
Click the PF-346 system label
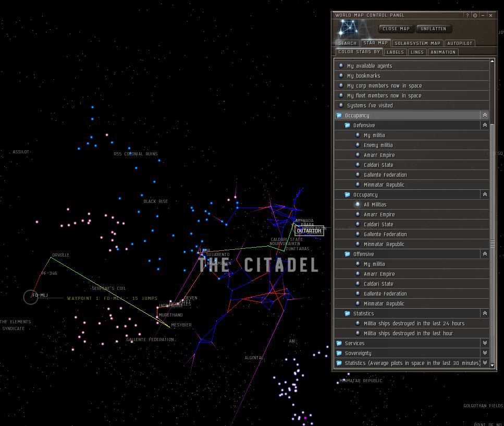click(49, 273)
